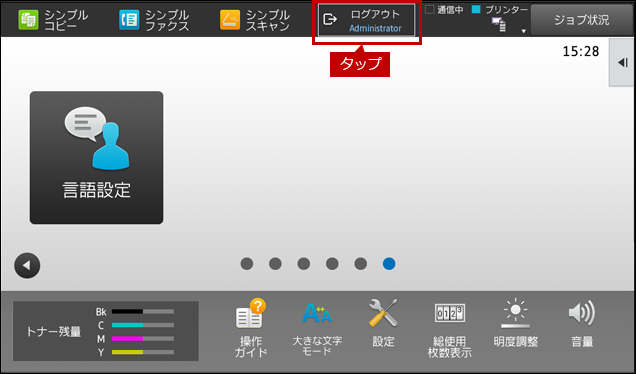Open 設定 settings with wrench icon
The image size is (636, 374).
(x=383, y=323)
